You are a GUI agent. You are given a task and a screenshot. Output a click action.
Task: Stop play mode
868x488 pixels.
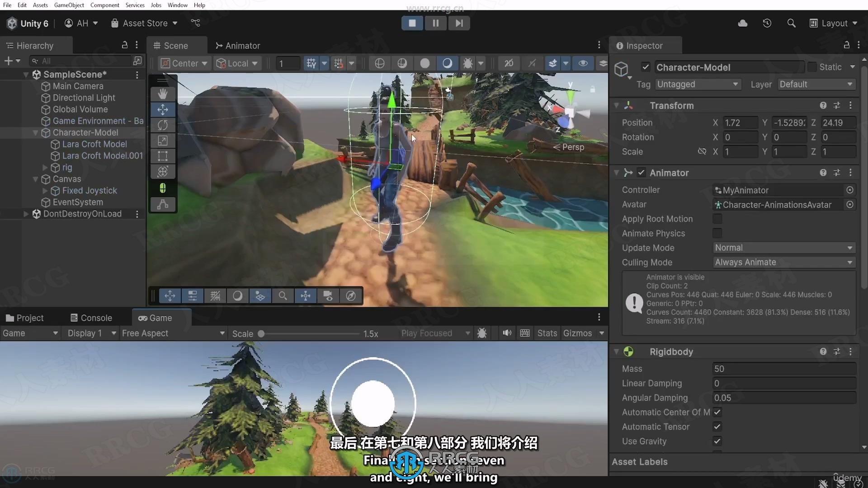(412, 23)
